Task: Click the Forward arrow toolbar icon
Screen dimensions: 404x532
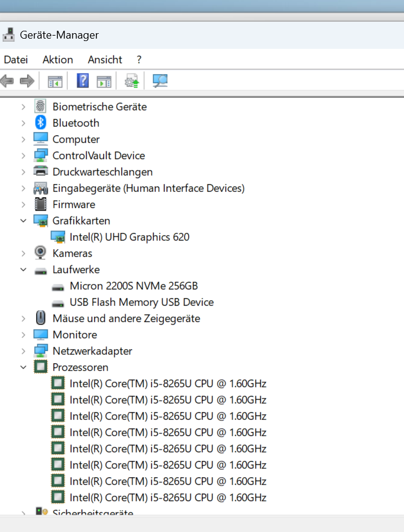Action: click(27, 81)
